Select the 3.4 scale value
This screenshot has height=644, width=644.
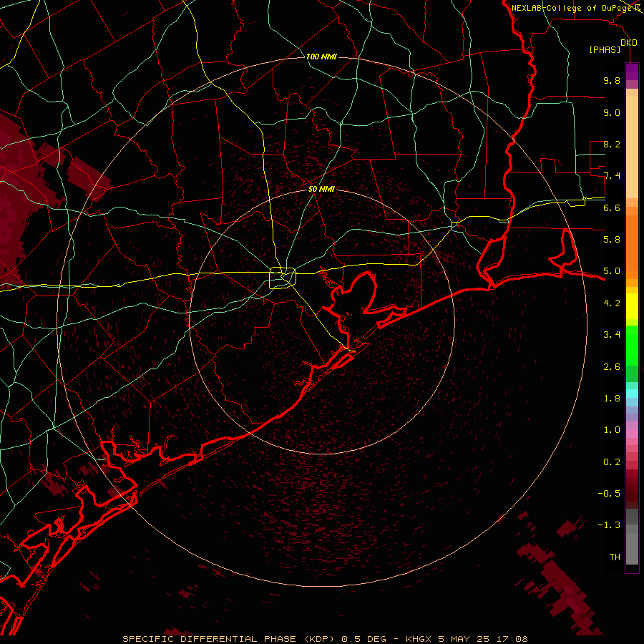pos(612,335)
